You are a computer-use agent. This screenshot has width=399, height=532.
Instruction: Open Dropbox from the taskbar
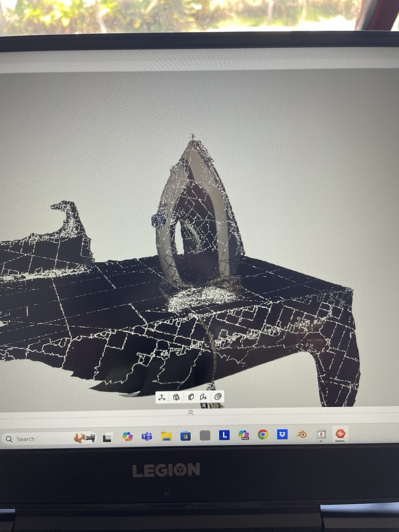(282, 434)
